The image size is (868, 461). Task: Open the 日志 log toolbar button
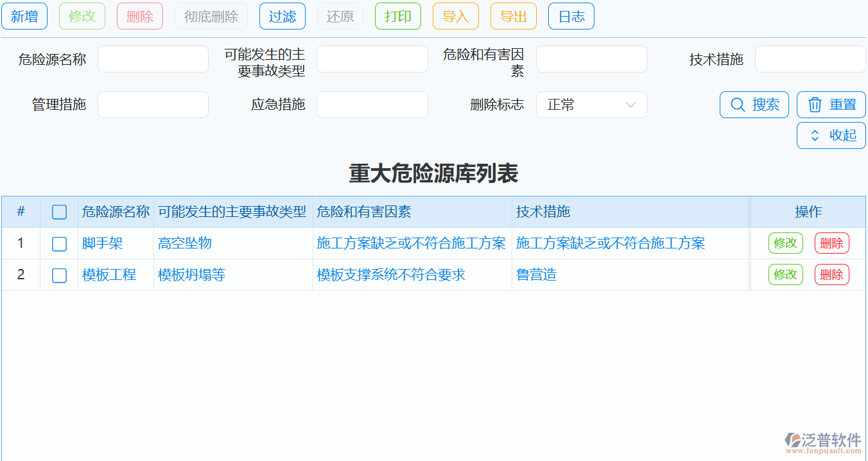pos(571,16)
